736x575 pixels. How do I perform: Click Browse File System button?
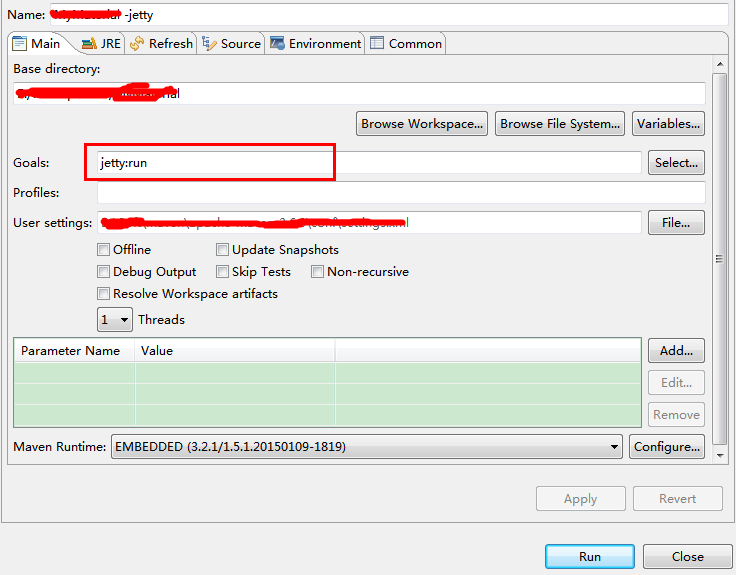coord(560,123)
